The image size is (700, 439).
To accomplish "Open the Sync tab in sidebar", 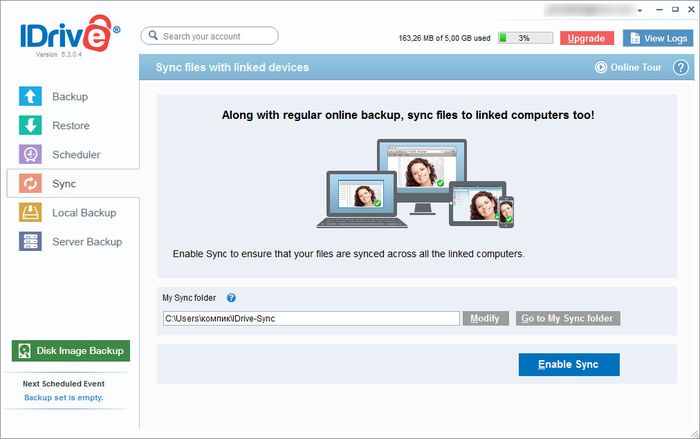I will [x=64, y=184].
